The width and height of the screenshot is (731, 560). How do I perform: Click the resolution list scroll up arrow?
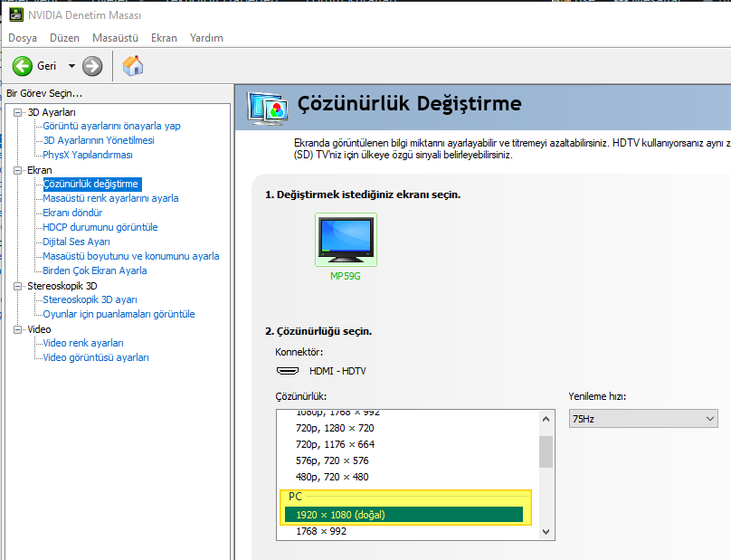[546, 419]
